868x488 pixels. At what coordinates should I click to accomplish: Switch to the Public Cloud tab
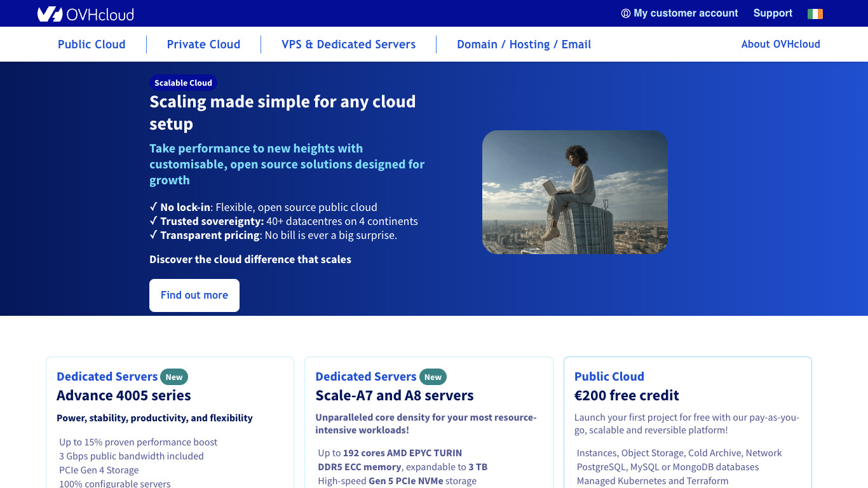[x=92, y=44]
